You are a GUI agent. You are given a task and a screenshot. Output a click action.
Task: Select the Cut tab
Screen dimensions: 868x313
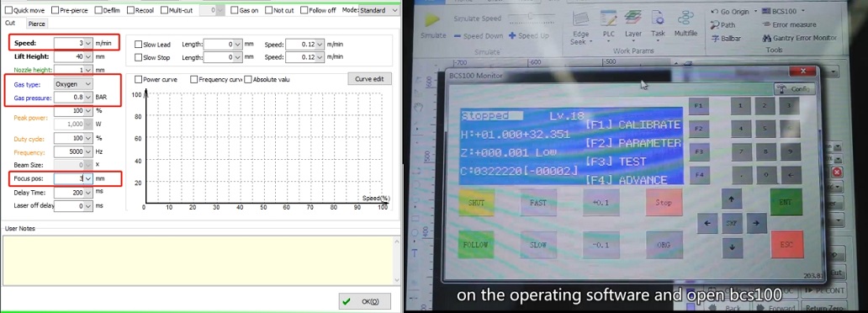pyautogui.click(x=10, y=23)
